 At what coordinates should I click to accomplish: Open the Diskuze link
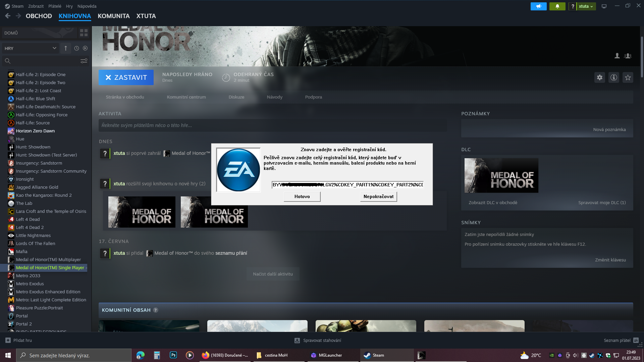[236, 97]
